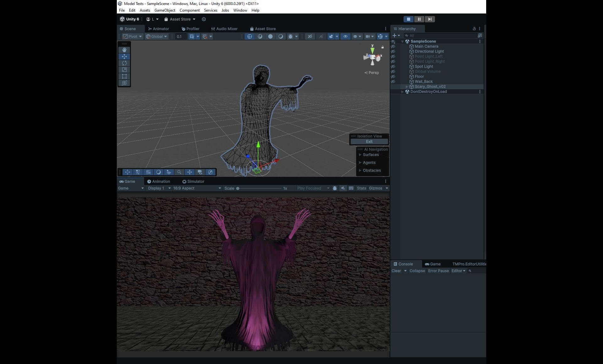Toggle visibility of Floor in Hierarchy
Viewport: 603px width, 364px height.
pos(393,77)
